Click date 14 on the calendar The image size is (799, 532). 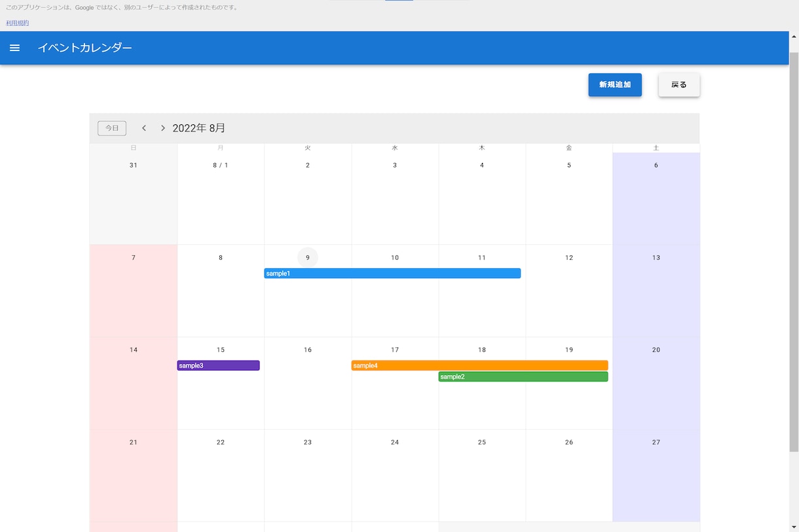(x=134, y=350)
